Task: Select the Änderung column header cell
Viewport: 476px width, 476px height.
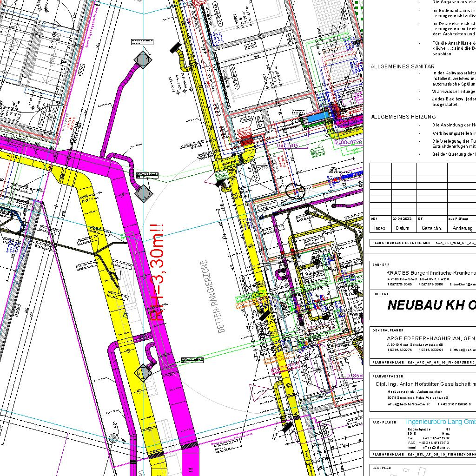Action: tap(462, 228)
